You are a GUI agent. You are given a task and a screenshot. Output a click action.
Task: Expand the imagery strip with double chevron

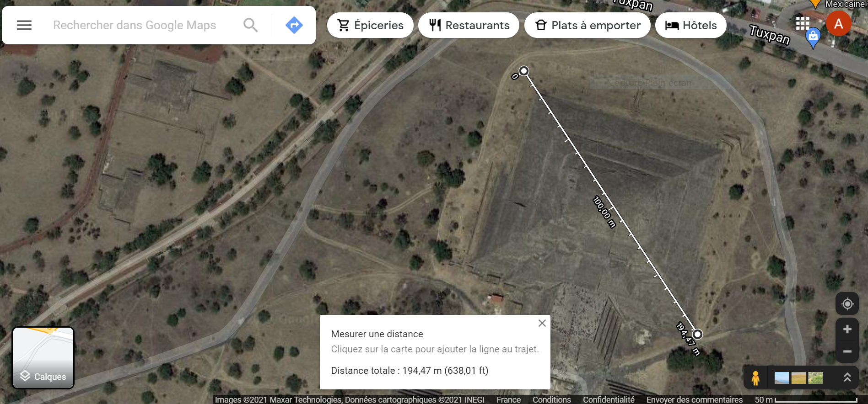tap(847, 377)
